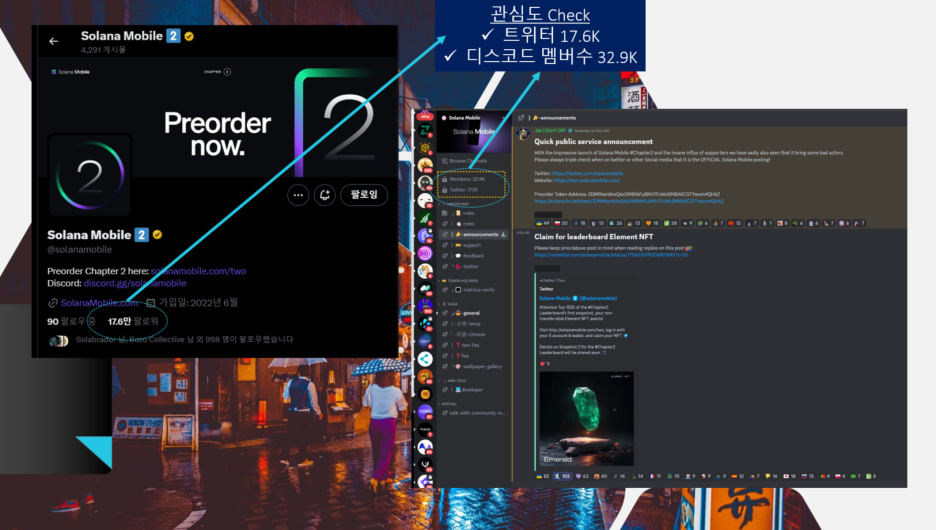
Task: Open the three-dot more menu on the profile
Action: [298, 195]
